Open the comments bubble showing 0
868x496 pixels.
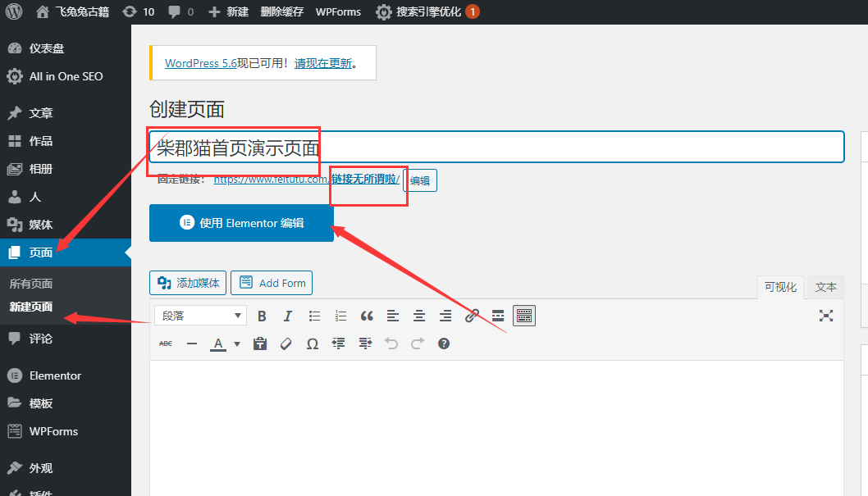(181, 11)
